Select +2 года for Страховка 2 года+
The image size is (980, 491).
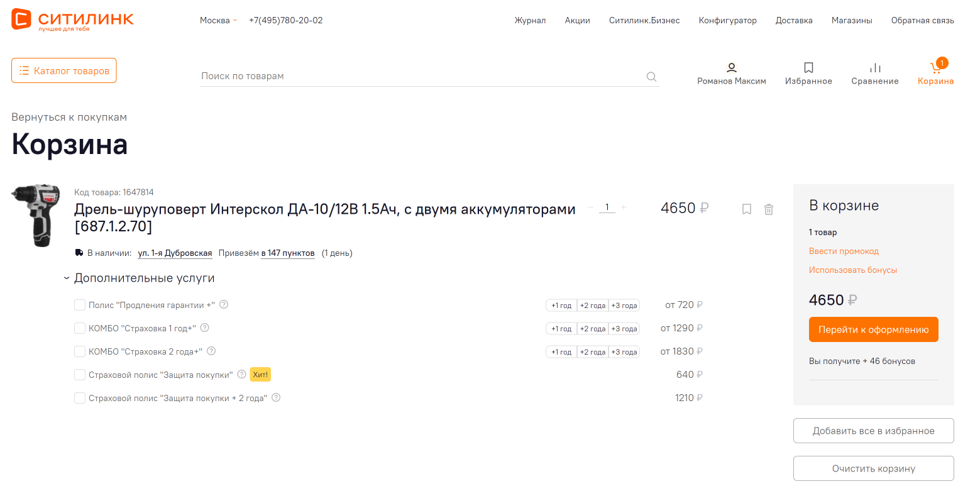[593, 352]
